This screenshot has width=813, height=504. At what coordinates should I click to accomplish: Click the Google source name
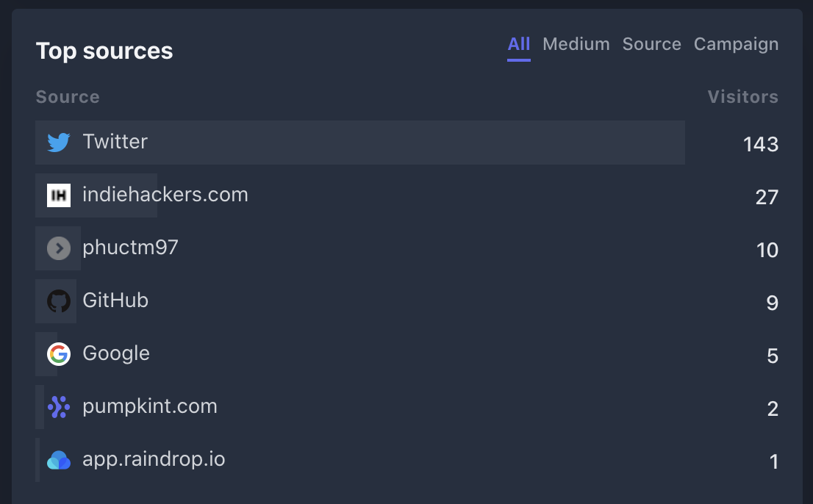[116, 353]
